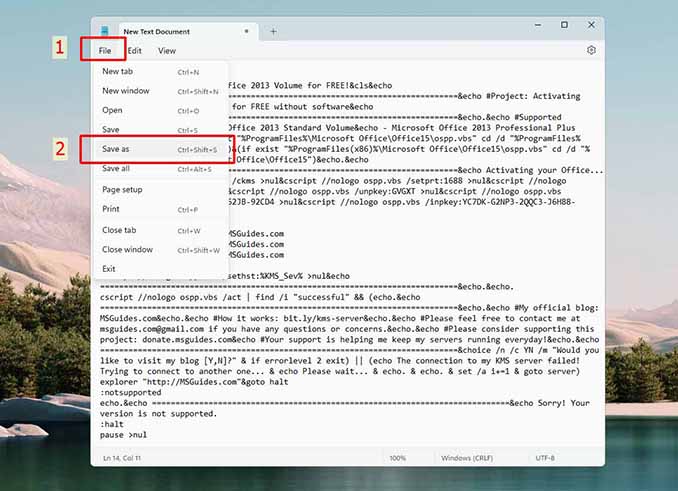Screen dimensions: 678x491
Task: Select Save as in the File menu
Action: tap(160, 149)
